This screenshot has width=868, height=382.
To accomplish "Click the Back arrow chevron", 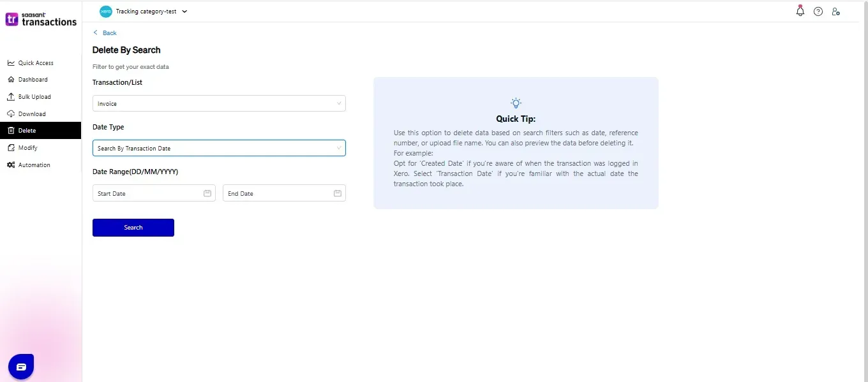I will [96, 33].
